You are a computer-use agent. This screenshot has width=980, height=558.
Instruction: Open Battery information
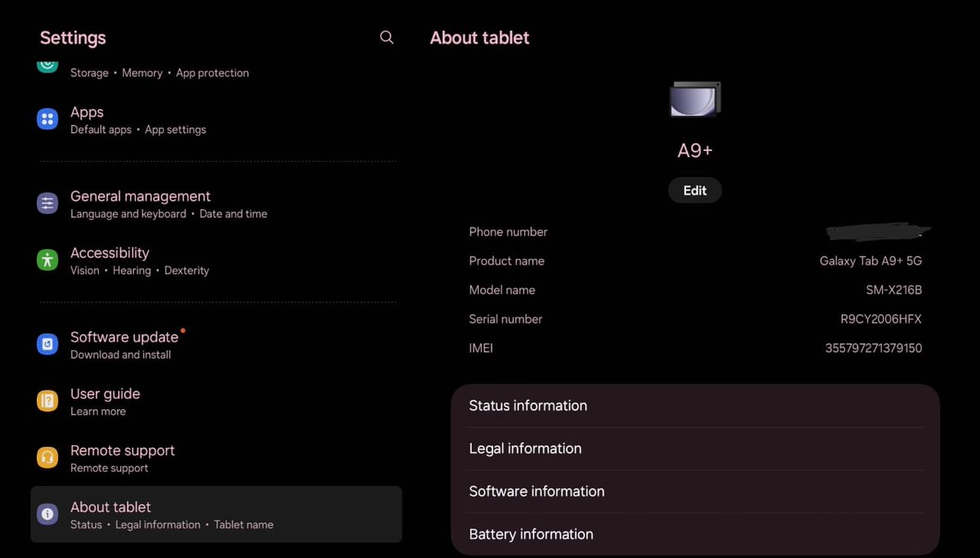click(x=695, y=534)
